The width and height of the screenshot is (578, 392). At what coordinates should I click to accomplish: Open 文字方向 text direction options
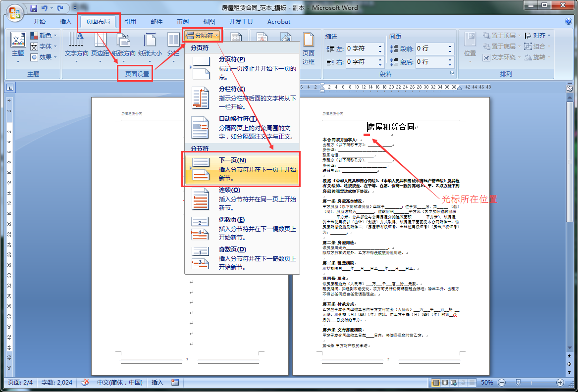[x=76, y=47]
